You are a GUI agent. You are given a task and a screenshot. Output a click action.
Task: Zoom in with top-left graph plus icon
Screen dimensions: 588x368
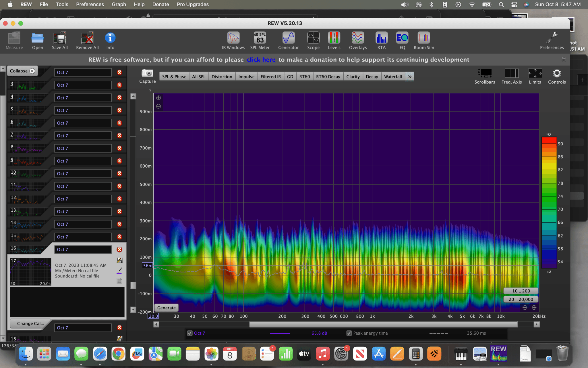(158, 98)
